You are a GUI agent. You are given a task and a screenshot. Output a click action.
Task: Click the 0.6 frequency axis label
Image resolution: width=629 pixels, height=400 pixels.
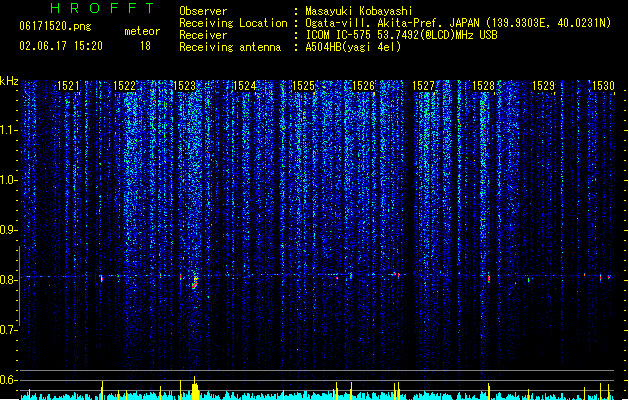click(x=8, y=380)
